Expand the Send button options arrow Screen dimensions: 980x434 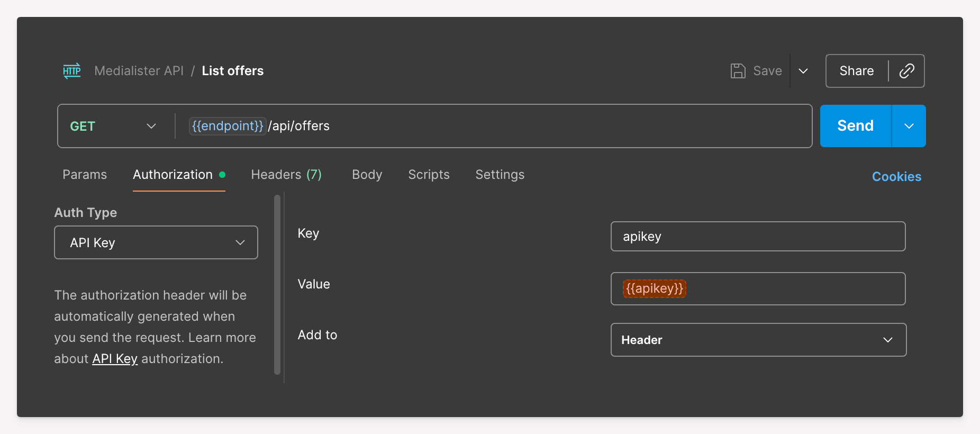tap(909, 126)
